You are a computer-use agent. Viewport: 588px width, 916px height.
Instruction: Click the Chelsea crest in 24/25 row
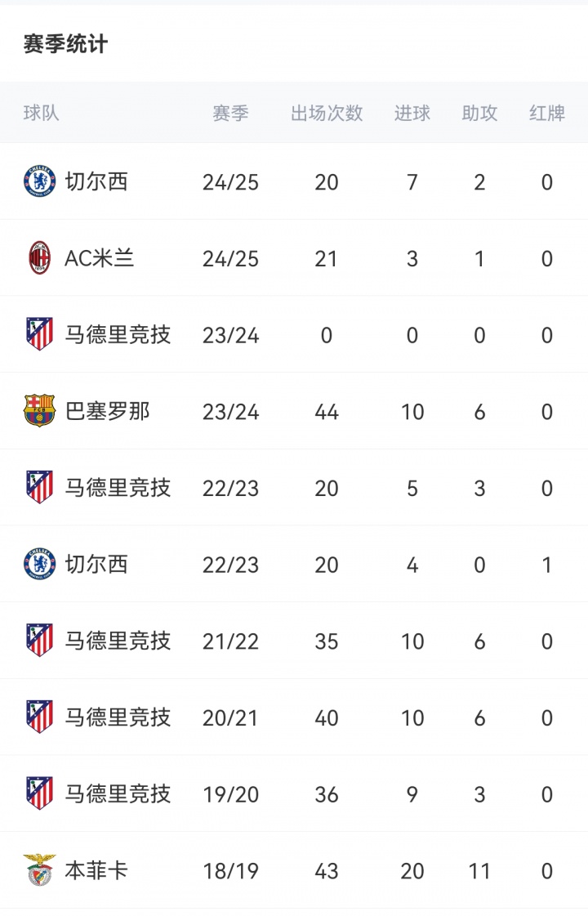[x=39, y=181]
